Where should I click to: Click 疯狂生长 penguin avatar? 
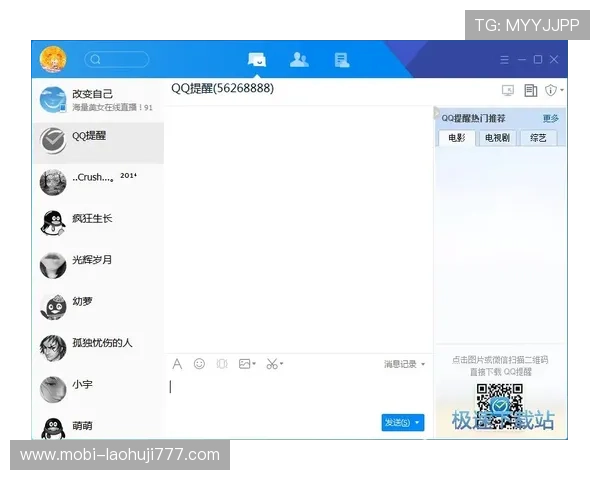tap(53, 224)
